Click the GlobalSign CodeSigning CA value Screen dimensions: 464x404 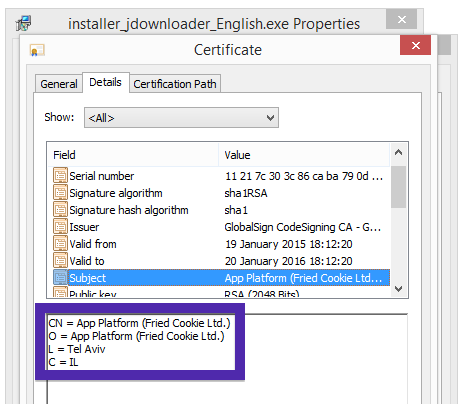coord(302,227)
